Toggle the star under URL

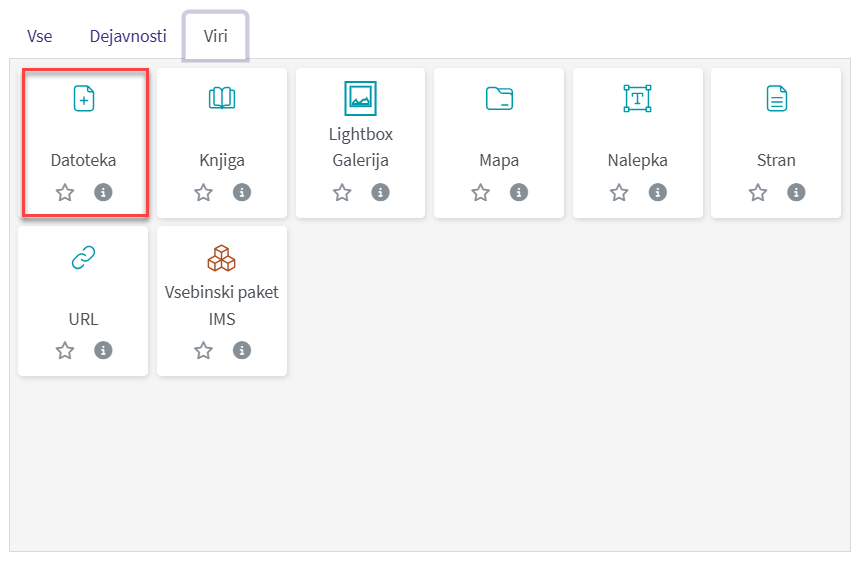pyautogui.click(x=65, y=350)
